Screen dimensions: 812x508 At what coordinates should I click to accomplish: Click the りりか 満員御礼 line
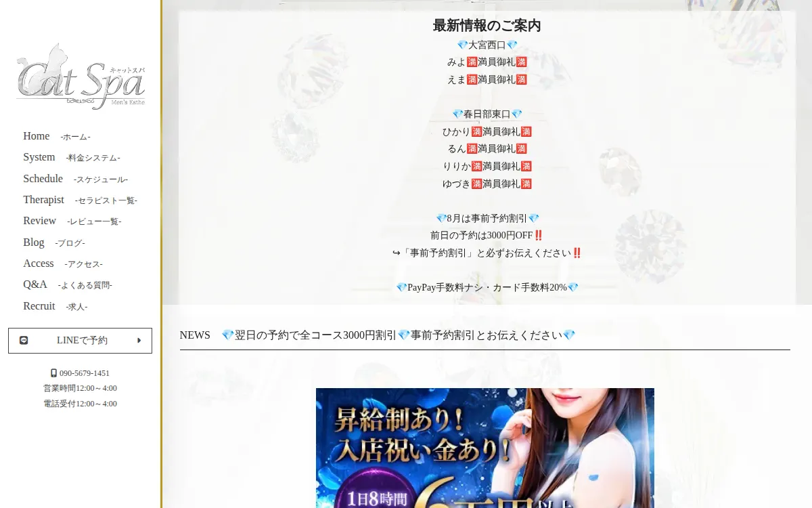click(x=487, y=166)
